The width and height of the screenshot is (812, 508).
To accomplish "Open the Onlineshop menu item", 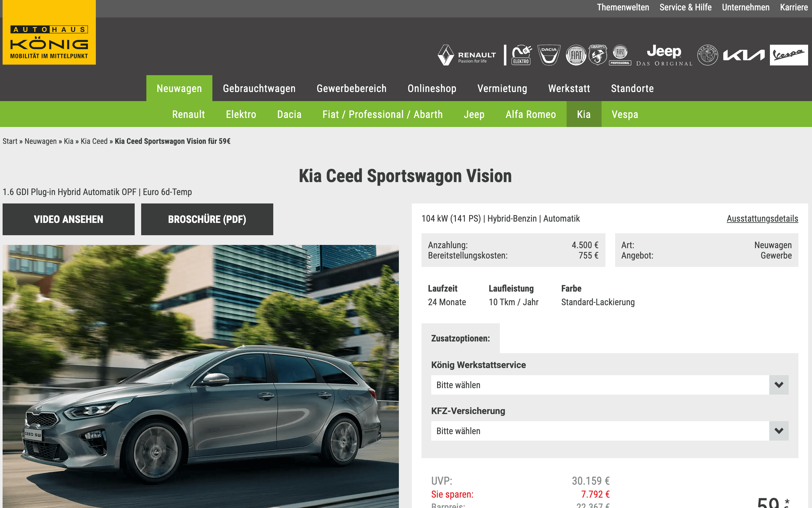I will click(432, 88).
